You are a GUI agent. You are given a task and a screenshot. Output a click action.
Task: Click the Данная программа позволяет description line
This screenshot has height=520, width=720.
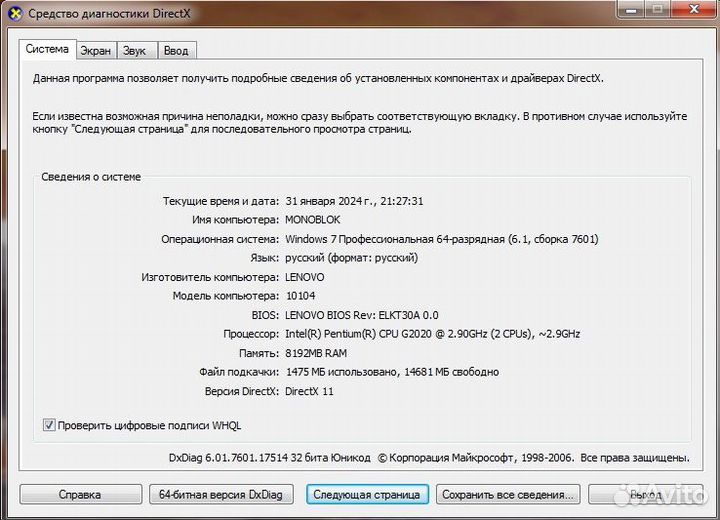[318, 78]
